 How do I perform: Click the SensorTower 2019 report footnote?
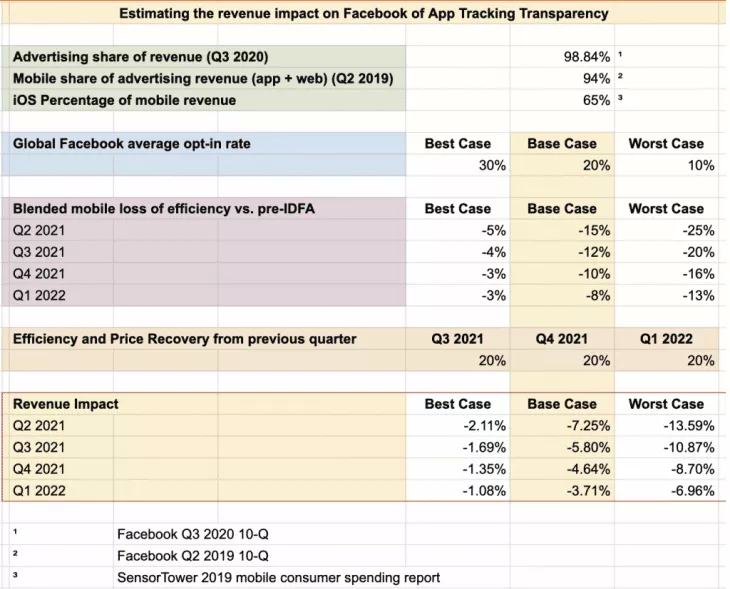pyautogui.click(x=278, y=578)
